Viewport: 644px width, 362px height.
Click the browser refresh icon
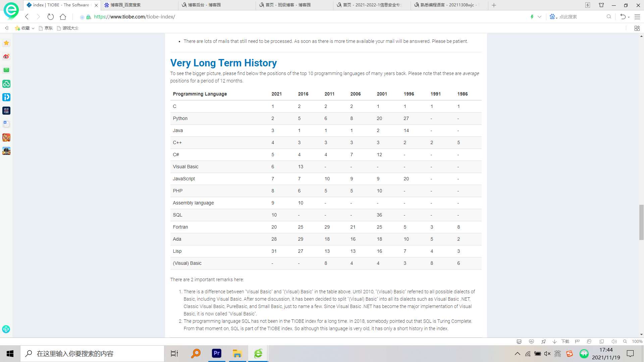(x=51, y=17)
